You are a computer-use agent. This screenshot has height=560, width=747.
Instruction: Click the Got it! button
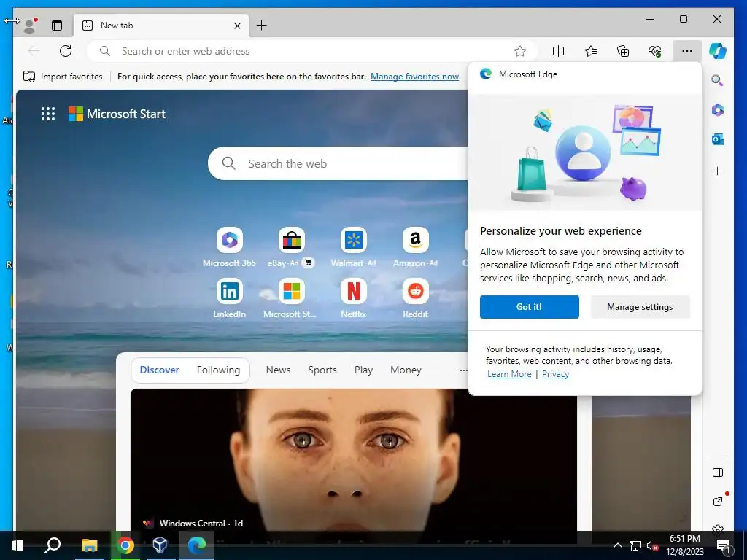coord(530,307)
